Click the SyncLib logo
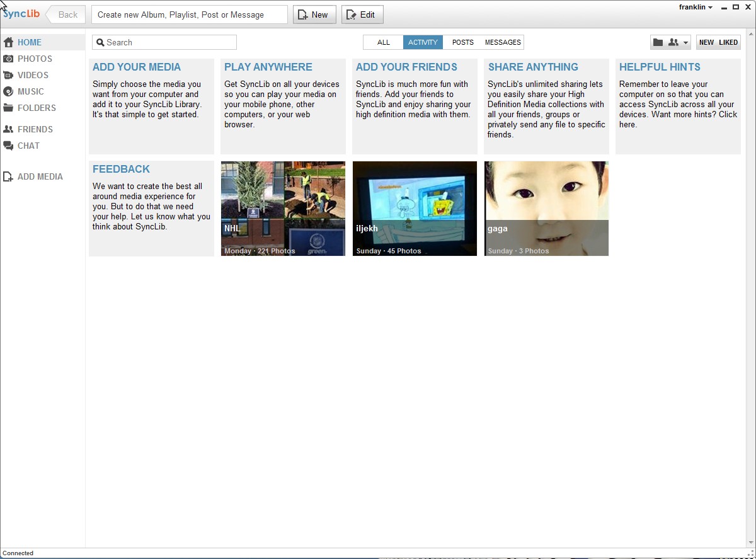This screenshot has height=559, width=756. pos(21,14)
